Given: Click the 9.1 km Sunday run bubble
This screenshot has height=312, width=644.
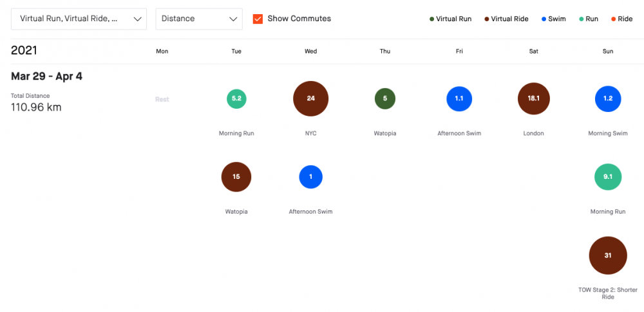Looking at the screenshot, I should coord(607,177).
